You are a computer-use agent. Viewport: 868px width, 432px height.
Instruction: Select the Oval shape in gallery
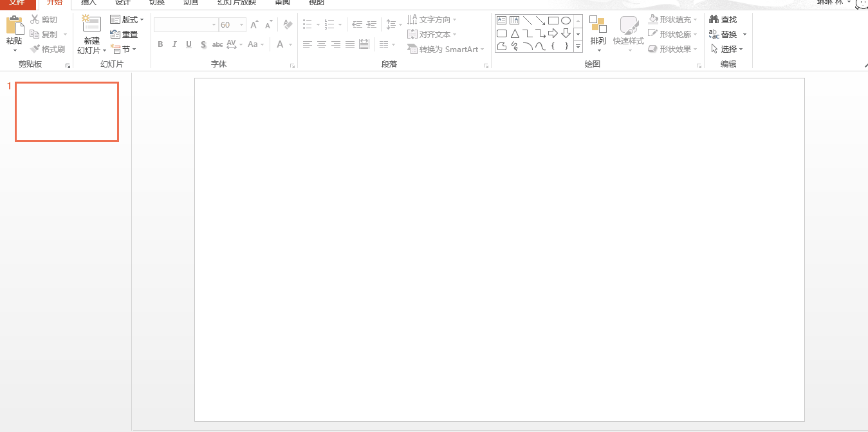point(566,21)
